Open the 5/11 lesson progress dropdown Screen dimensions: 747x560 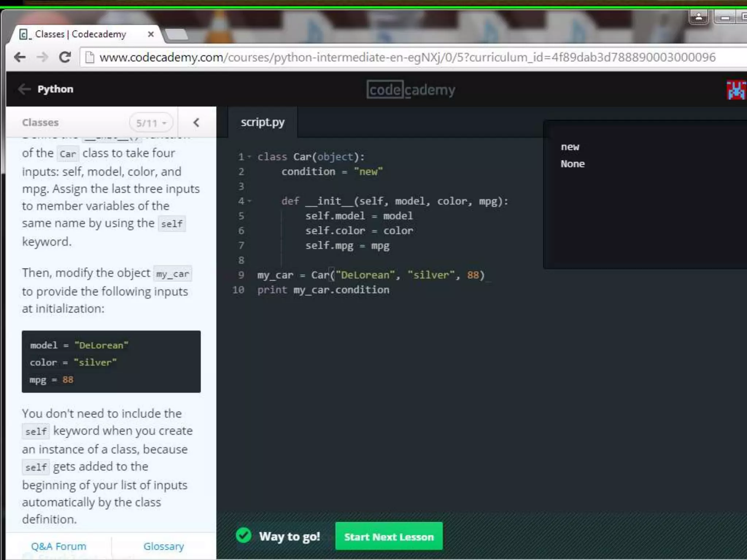tap(151, 123)
